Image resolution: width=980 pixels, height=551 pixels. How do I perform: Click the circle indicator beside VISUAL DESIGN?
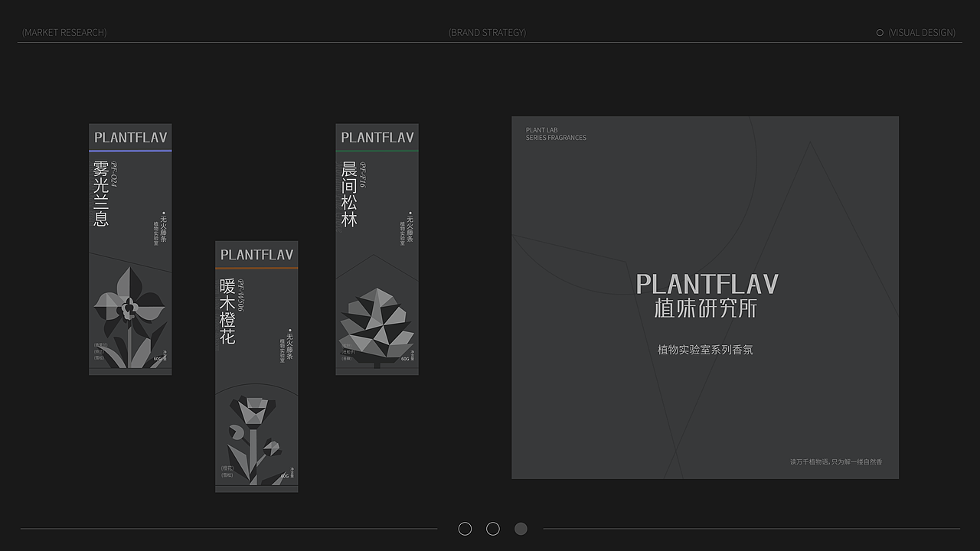tap(879, 33)
